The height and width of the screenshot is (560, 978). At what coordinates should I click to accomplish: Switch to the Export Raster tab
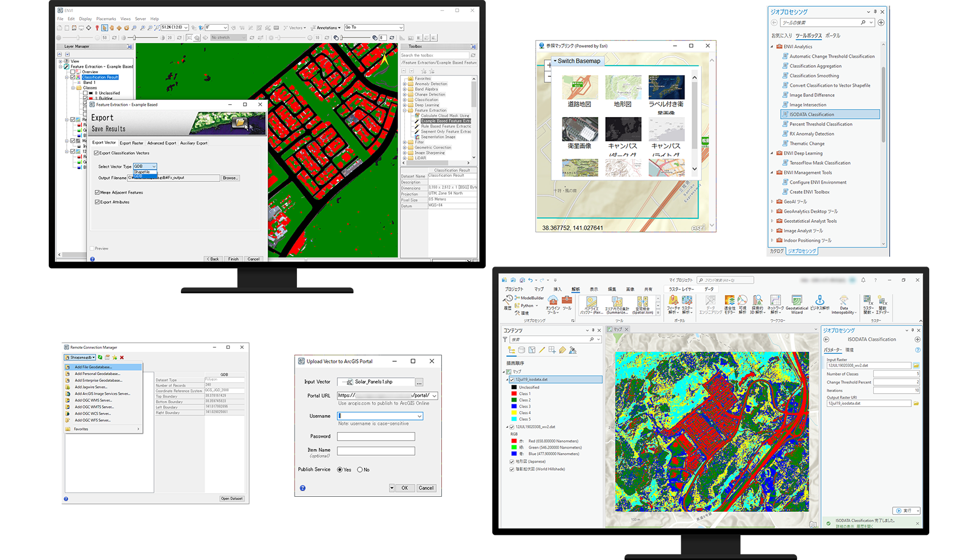point(131,143)
